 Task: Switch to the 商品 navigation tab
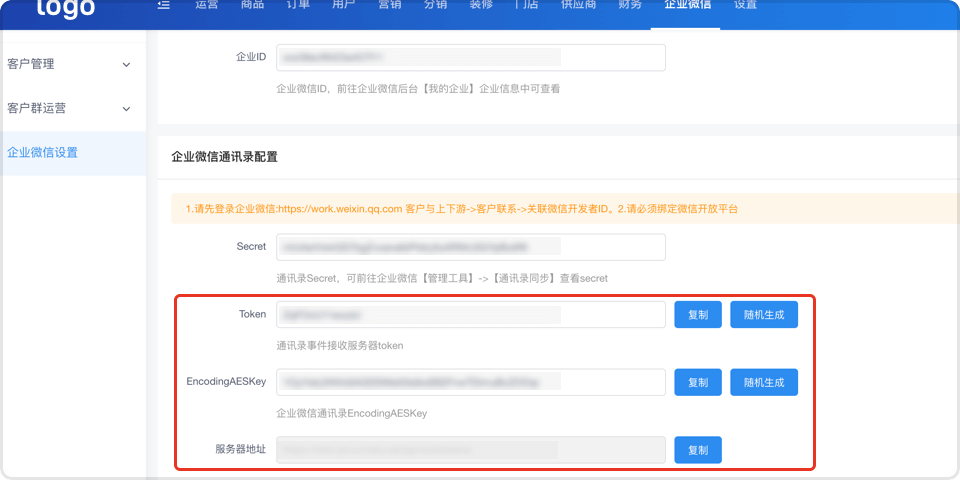pyautogui.click(x=253, y=5)
